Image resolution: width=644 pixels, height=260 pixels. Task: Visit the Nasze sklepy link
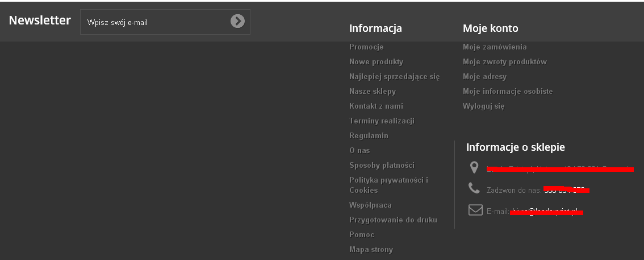pos(373,92)
